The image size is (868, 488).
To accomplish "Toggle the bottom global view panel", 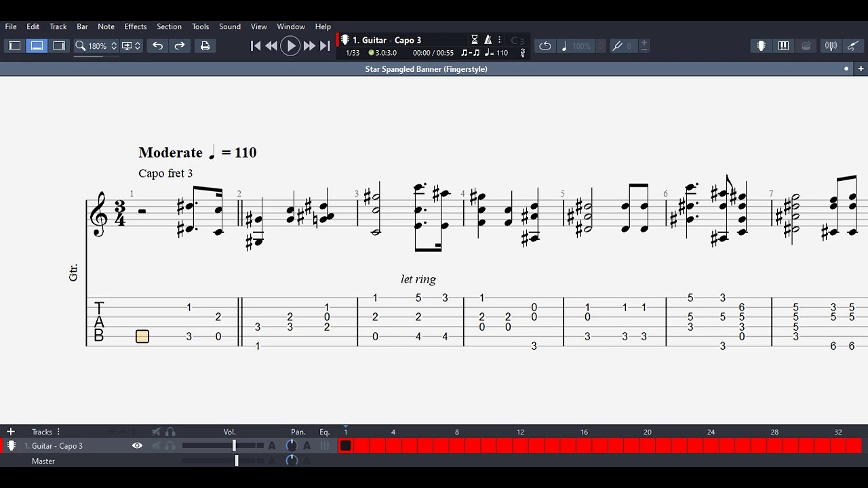I will click(37, 45).
